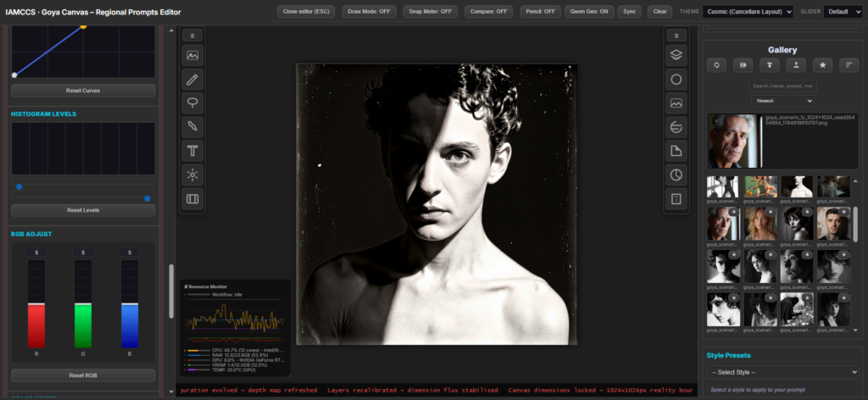Click the Gallery search field

[x=782, y=86]
